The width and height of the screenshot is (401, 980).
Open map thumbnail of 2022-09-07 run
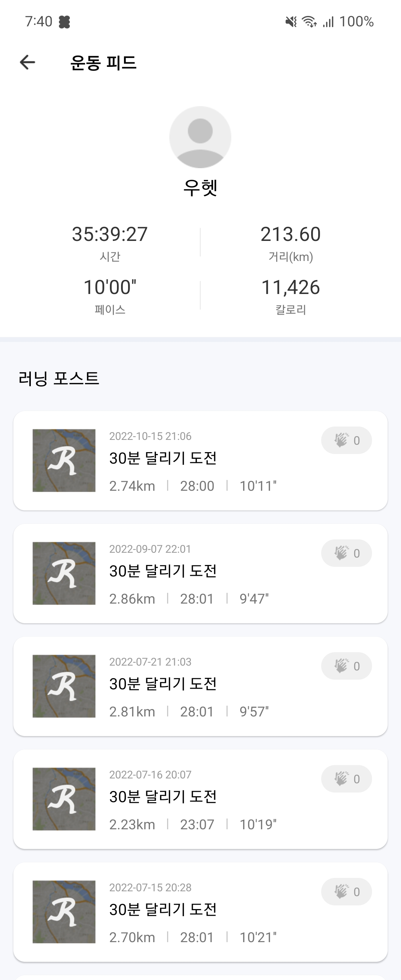64,573
